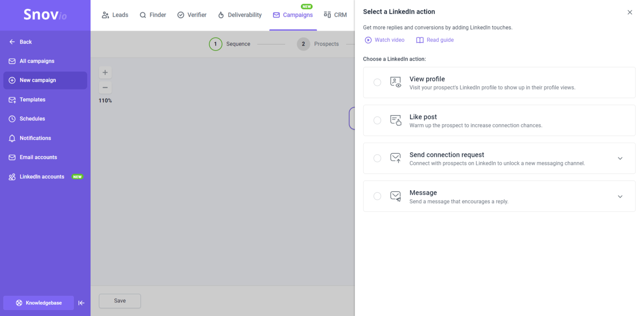Click the Back arrow icon
The width and height of the screenshot is (644, 316).
tap(12, 42)
